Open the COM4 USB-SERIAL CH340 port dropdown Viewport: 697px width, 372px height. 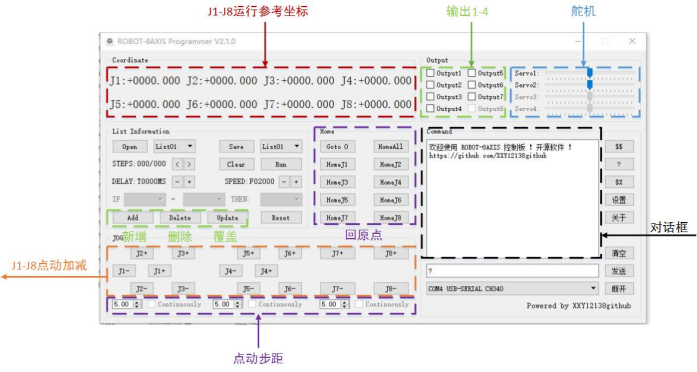(512, 289)
